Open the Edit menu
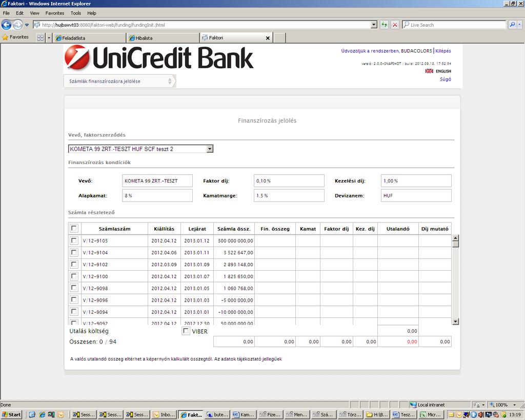 [20, 13]
